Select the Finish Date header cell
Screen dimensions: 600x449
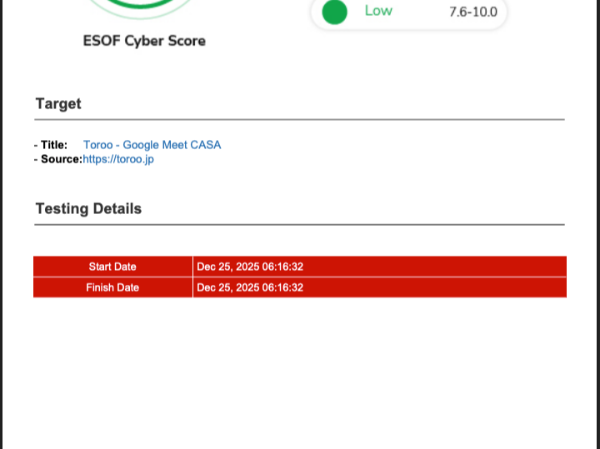tap(112, 288)
